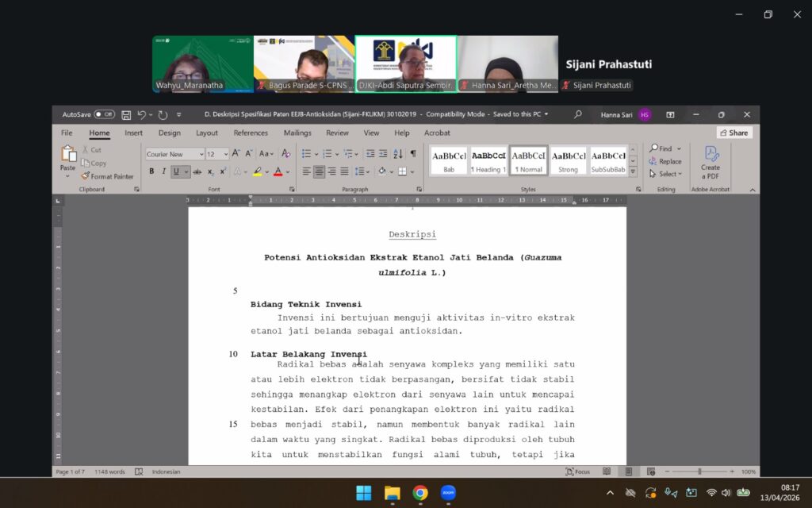Screen dimensions: 812x508
Task: Open the font size dropdown
Action: coord(226,154)
